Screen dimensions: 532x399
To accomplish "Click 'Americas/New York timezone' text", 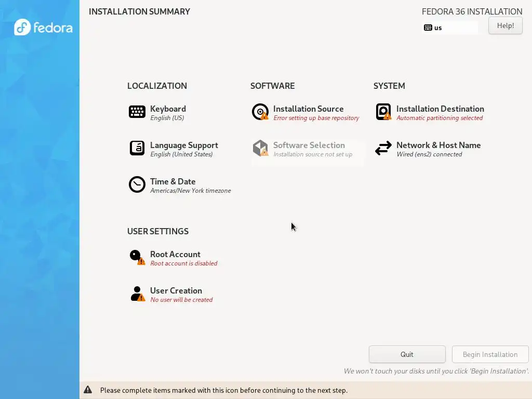I will 190,191.
